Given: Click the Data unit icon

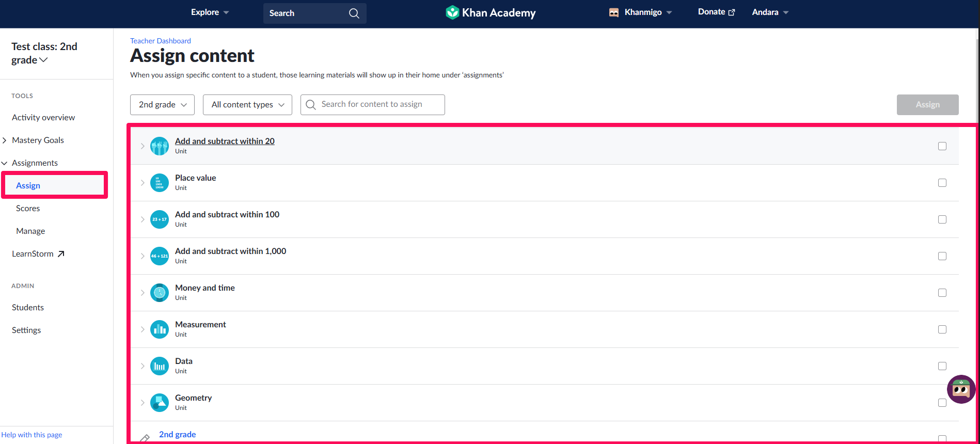Looking at the screenshot, I should pos(160,366).
